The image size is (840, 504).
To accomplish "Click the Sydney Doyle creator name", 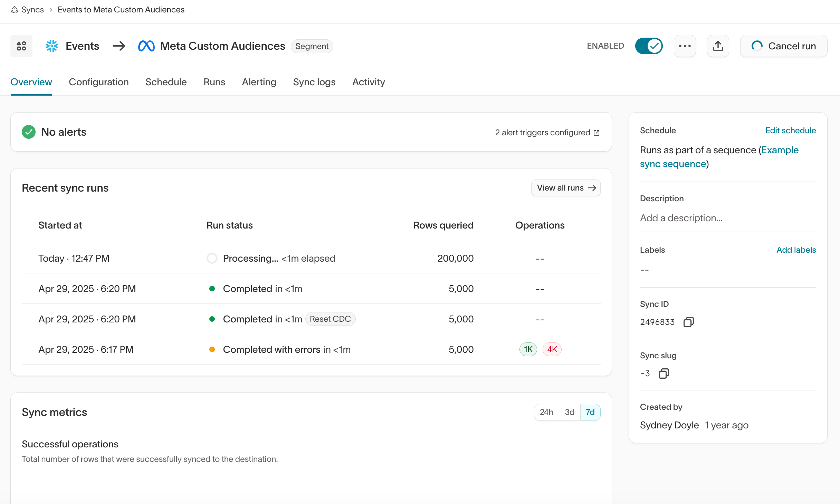I will coord(669,425).
